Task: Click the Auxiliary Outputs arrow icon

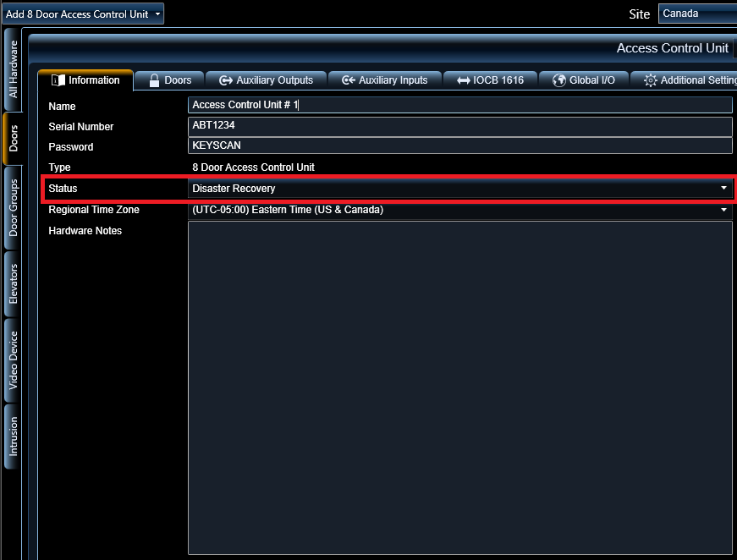Action: tap(226, 80)
